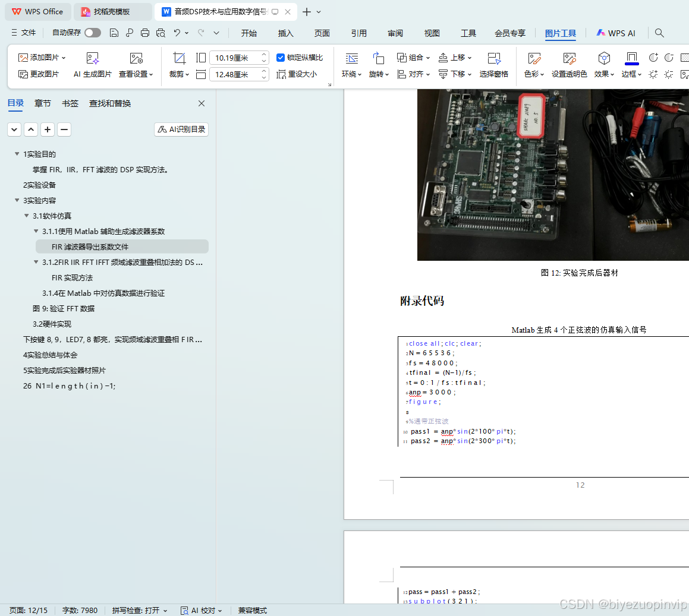Click the Print icon
Image resolution: width=689 pixels, height=616 pixels.
click(x=145, y=33)
